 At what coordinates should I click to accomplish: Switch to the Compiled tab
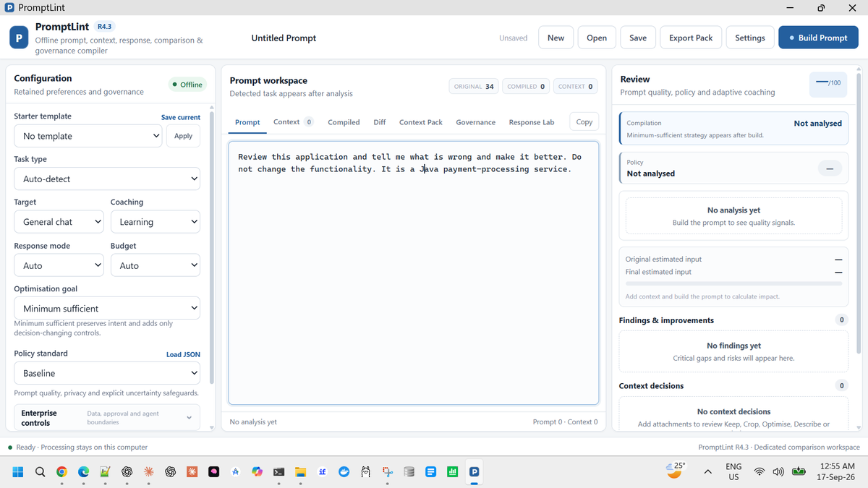344,122
